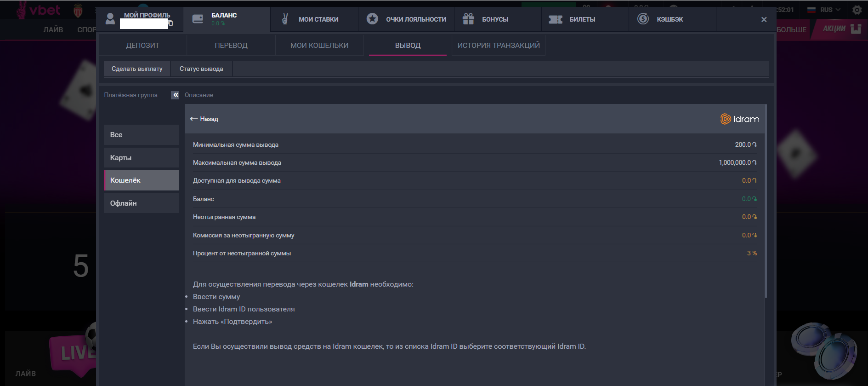Click the Описание label
Screen dimensions: 868x386
click(x=199, y=95)
